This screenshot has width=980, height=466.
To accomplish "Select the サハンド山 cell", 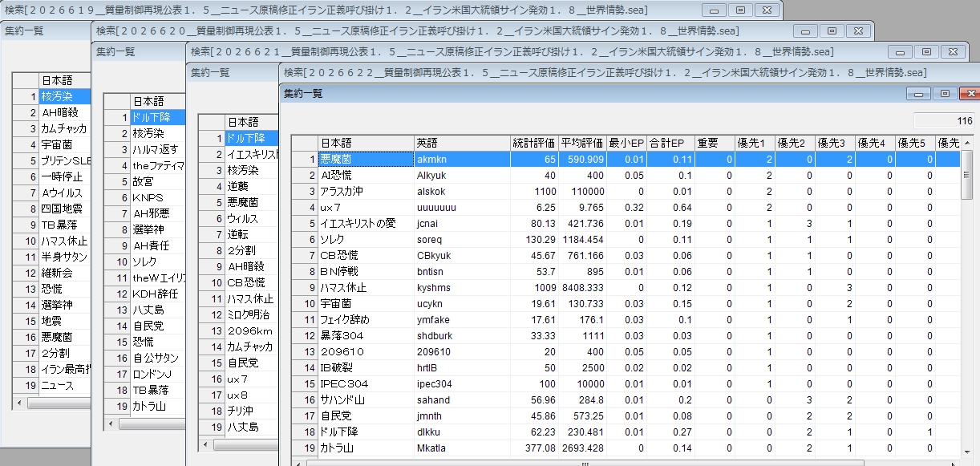I will tap(366, 399).
